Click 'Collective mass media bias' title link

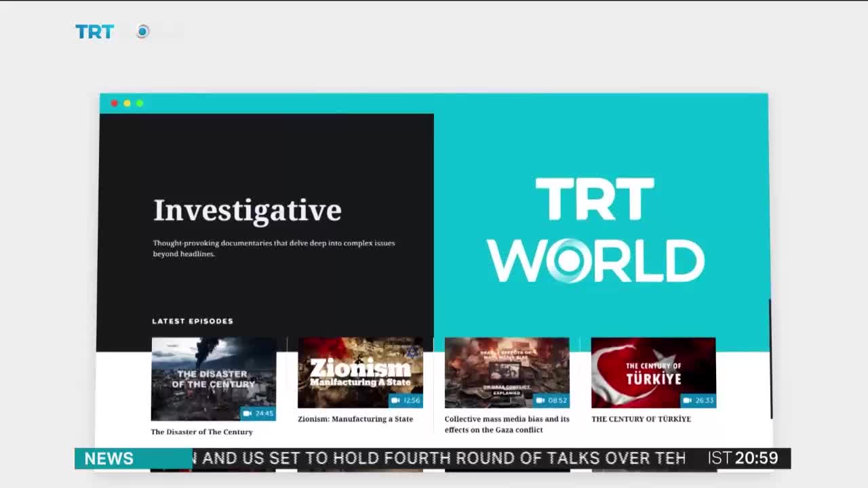507,424
